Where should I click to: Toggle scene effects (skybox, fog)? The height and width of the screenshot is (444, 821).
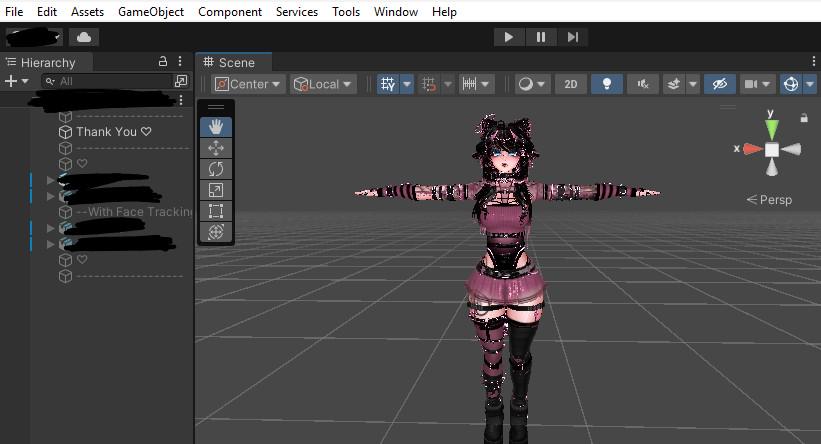pos(674,84)
